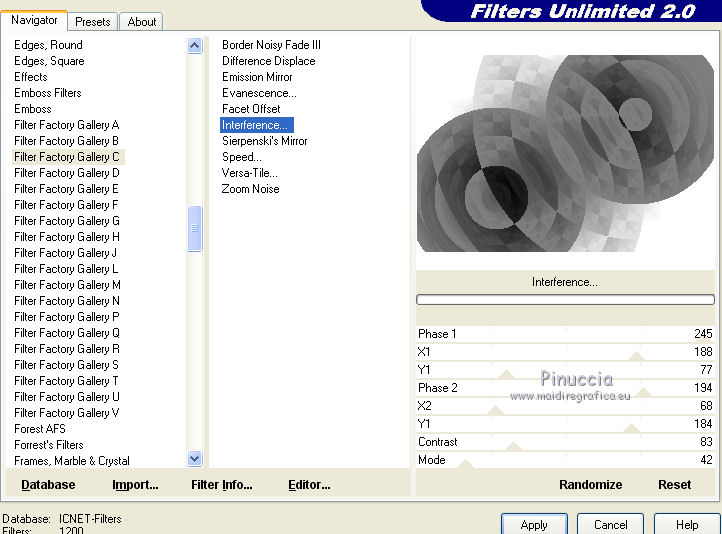Click the ICNET-Filters database name
This screenshot has height=534, width=722.
click(x=90, y=519)
